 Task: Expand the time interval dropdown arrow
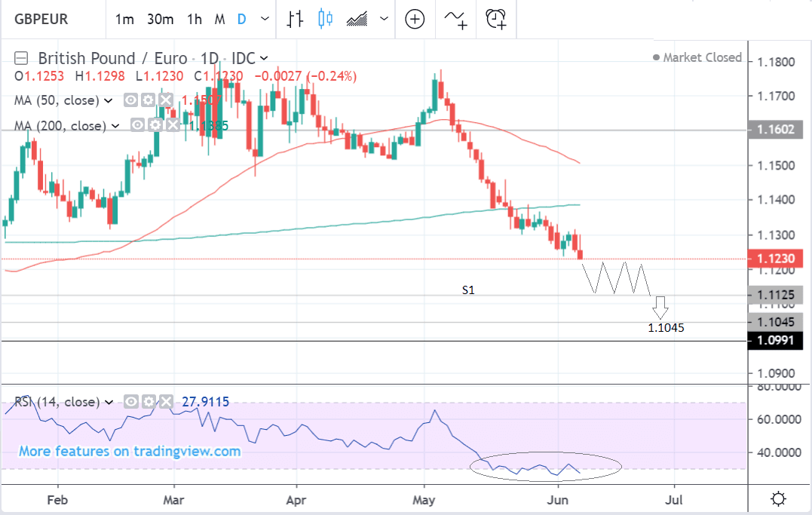[264, 20]
